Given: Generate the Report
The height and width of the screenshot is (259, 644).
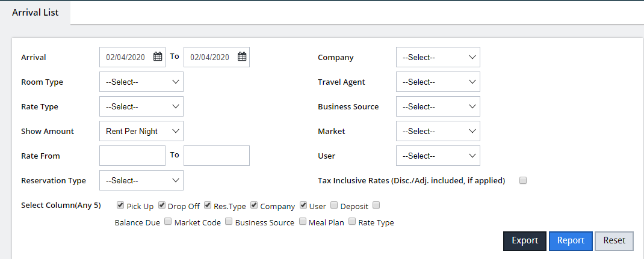Looking at the screenshot, I should (571, 240).
